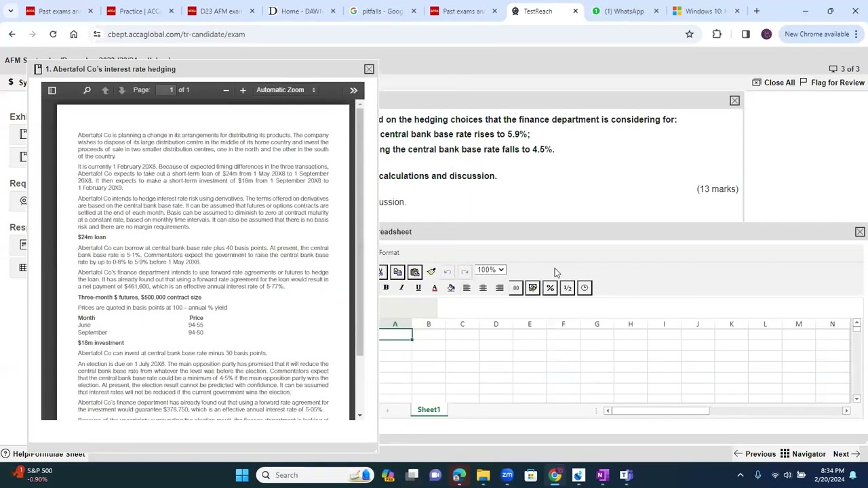Click Close All windows
The width and height of the screenshot is (868, 488).
coord(773,83)
